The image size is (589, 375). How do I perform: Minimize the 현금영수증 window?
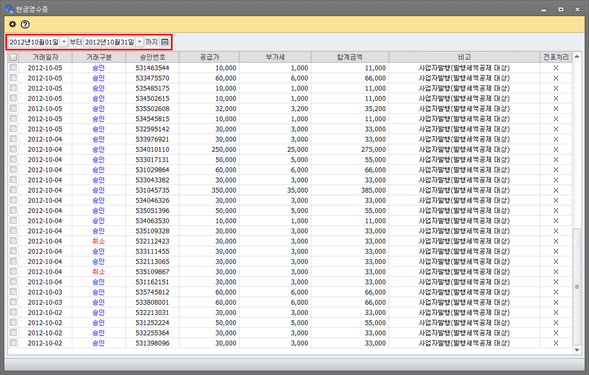pos(544,9)
